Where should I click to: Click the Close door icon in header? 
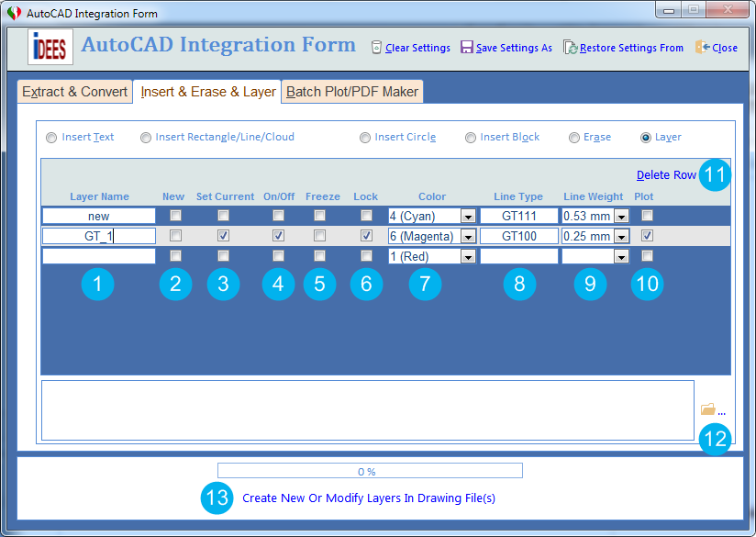703,47
